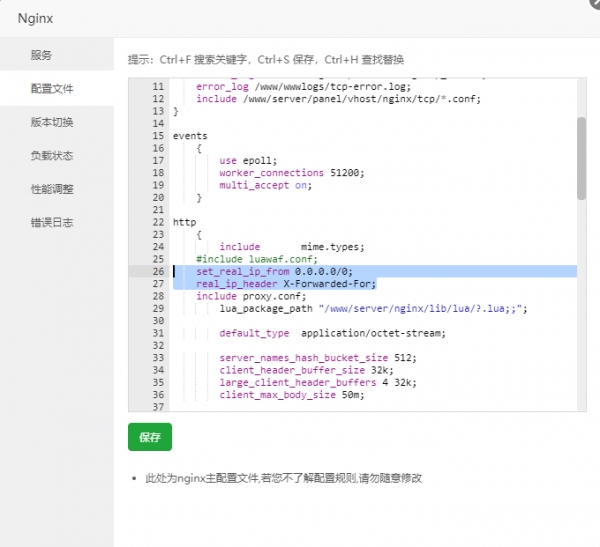Click the nginx main config warning note
The image size is (600, 547).
point(283,478)
